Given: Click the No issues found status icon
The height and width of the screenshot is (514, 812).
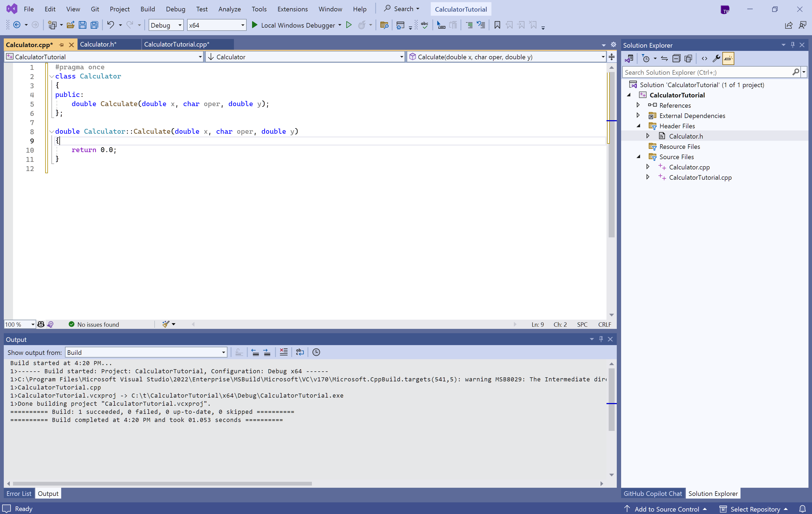Looking at the screenshot, I should tap(70, 324).
